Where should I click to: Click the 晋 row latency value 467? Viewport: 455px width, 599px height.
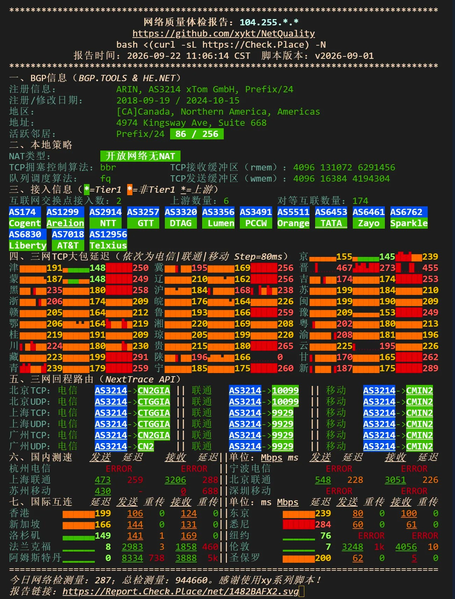point(344,268)
